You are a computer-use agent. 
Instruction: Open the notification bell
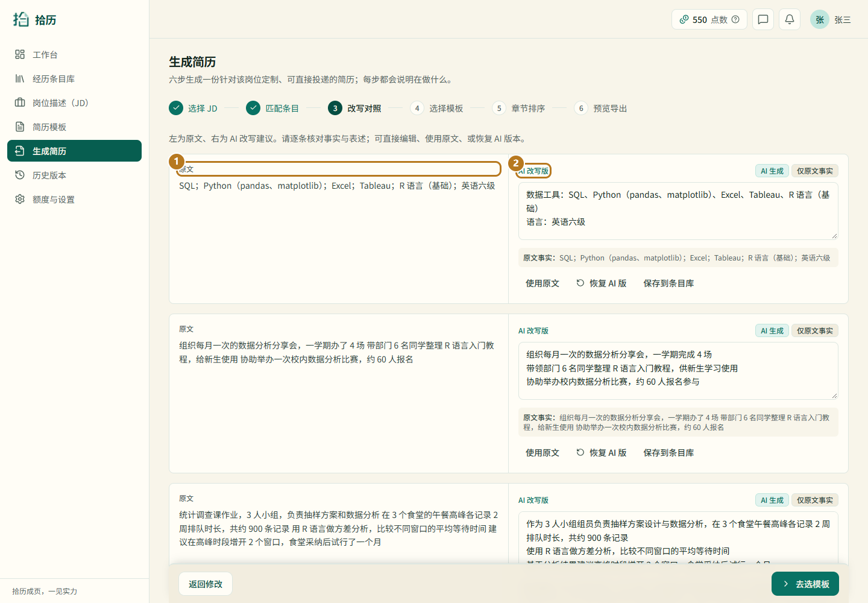click(790, 19)
